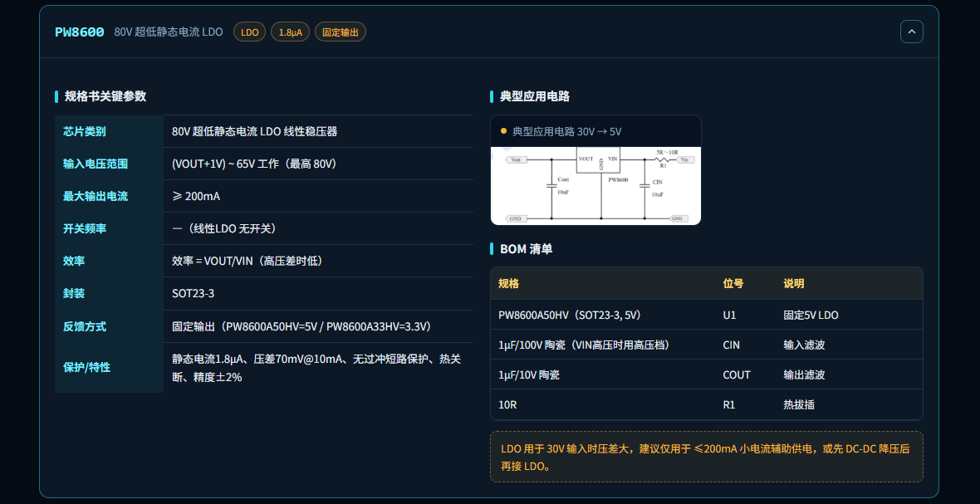The height and width of the screenshot is (504, 980).
Task: Click the 80V 超低静态电流 LDO header subtitle
Action: (x=168, y=32)
